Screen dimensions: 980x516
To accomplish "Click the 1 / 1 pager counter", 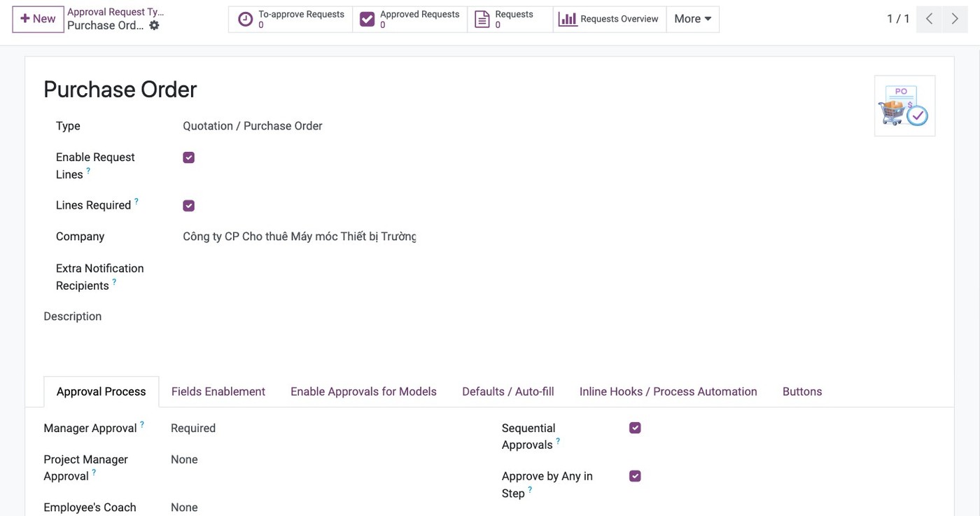I will point(898,19).
